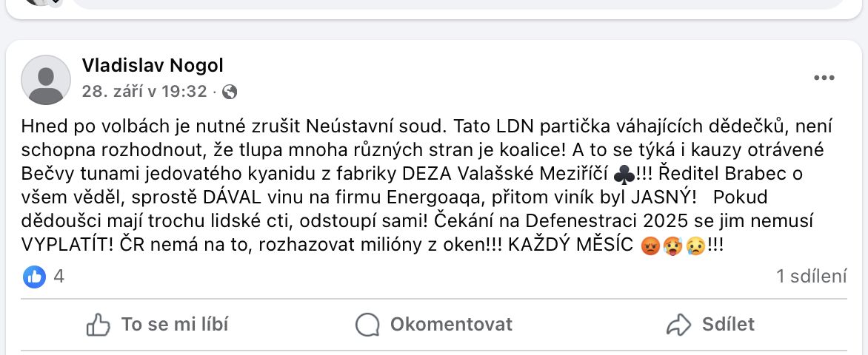Show who reacted via the count 4
The image size is (868, 355).
coord(59,277)
